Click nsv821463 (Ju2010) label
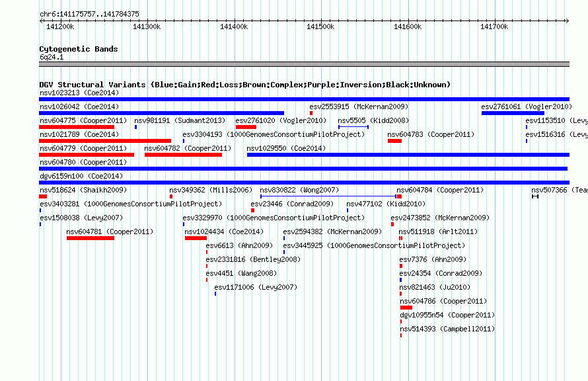The height and width of the screenshot is (381, 588). pos(435,287)
